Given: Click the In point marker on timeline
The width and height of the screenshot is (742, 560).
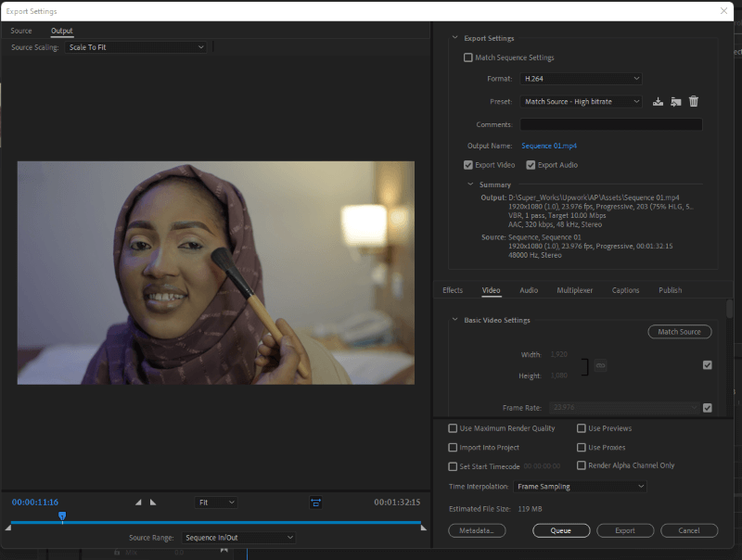Looking at the screenshot, I should click(8, 528).
